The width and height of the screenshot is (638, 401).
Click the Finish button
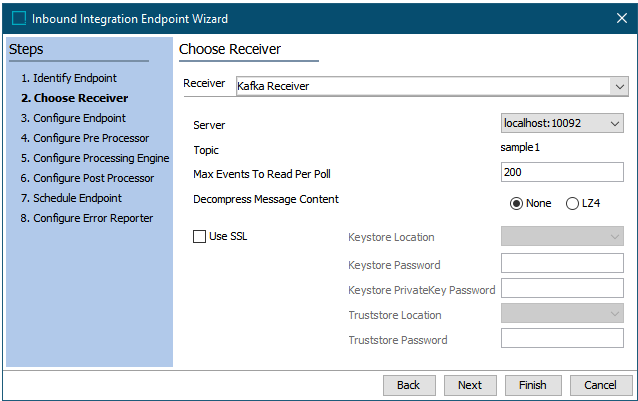tap(533, 385)
